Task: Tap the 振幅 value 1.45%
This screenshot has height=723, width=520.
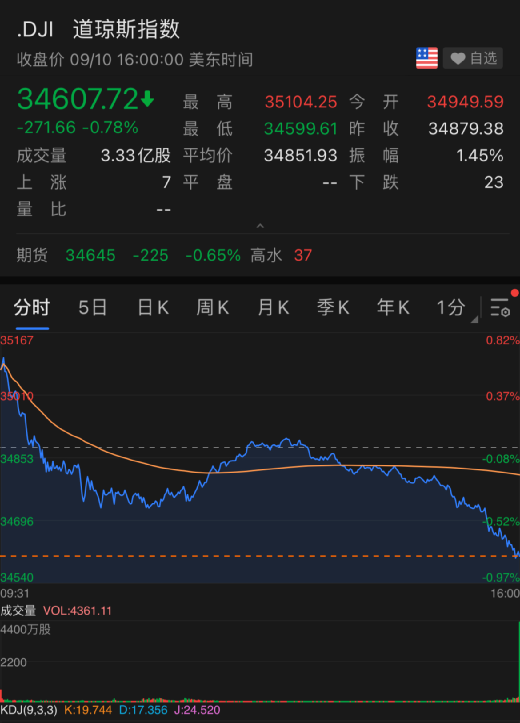Action: [480, 155]
